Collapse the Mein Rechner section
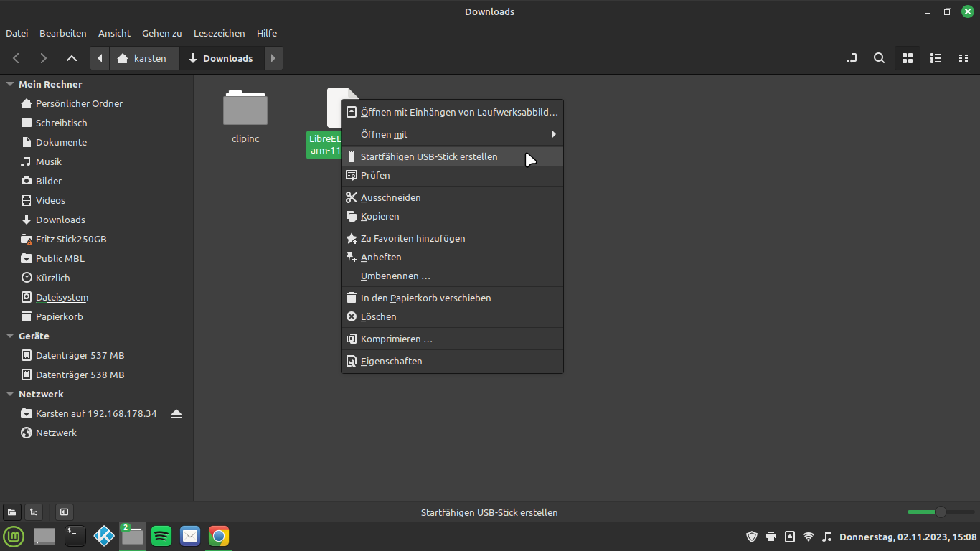980x551 pixels. [10, 84]
